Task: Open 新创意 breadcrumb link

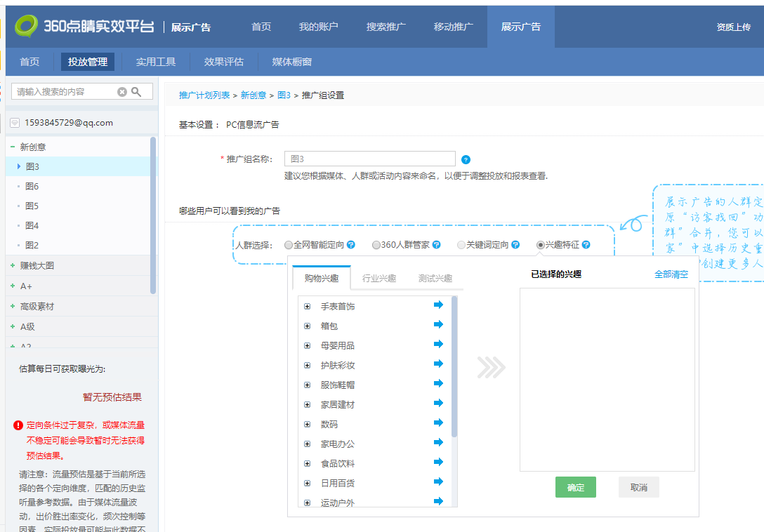Action: (x=253, y=95)
